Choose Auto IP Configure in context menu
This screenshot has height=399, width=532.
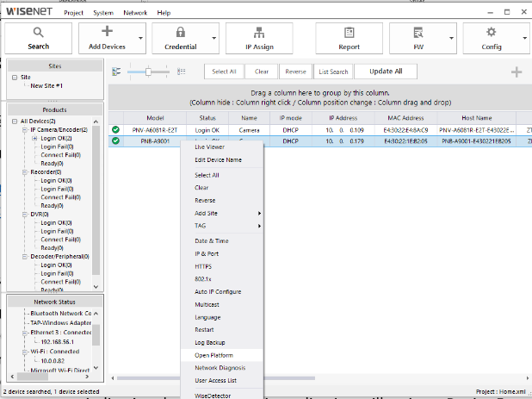(222, 291)
